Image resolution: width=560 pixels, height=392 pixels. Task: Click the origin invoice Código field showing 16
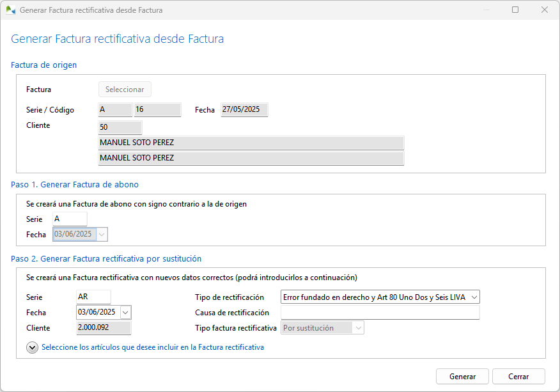pos(157,110)
